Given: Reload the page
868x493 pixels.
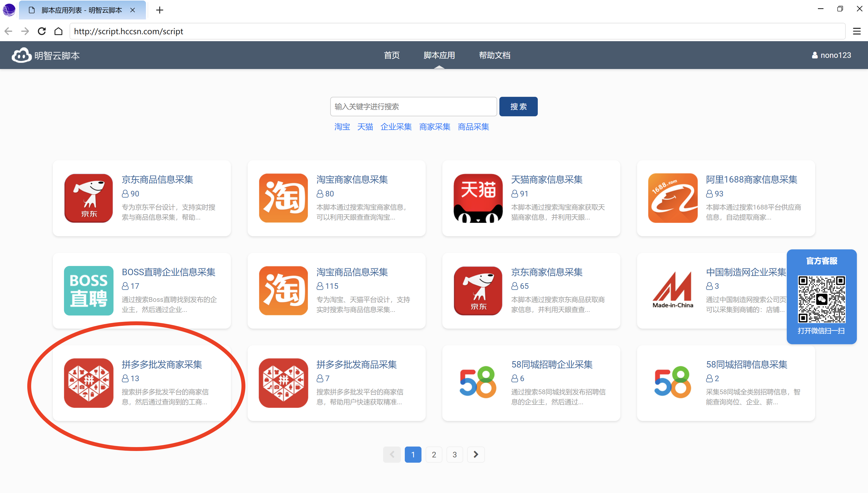Looking at the screenshot, I should click(42, 31).
